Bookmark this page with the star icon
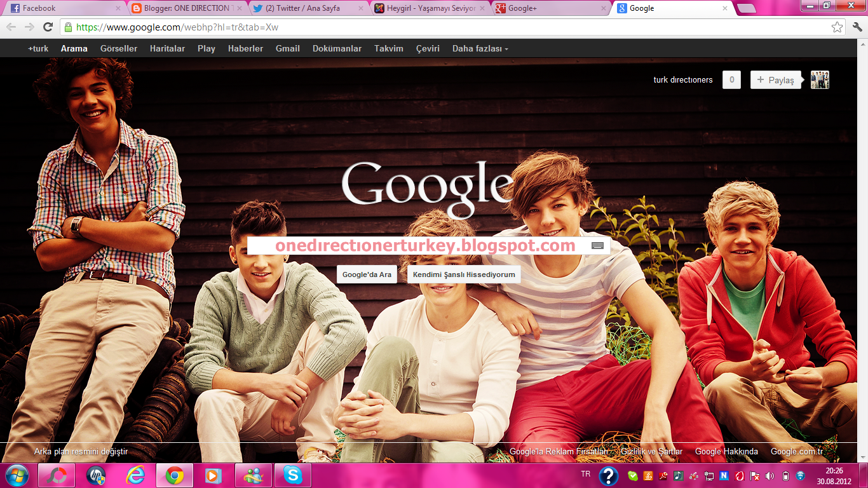The width and height of the screenshot is (868, 488). (837, 27)
